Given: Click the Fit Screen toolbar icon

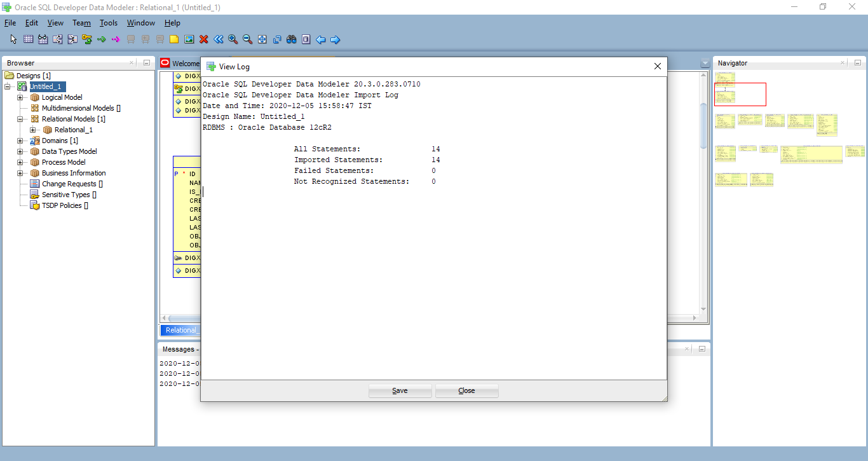Looking at the screenshot, I should (x=262, y=39).
